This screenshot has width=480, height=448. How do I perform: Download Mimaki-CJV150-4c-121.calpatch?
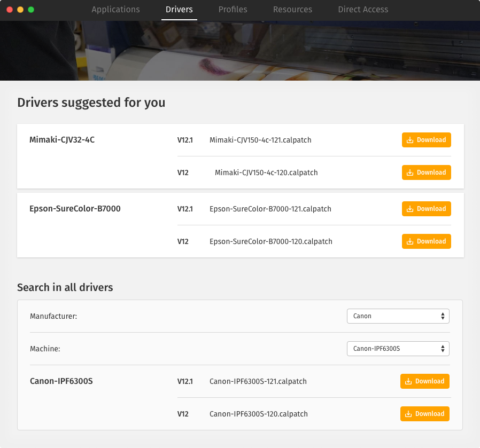click(426, 140)
